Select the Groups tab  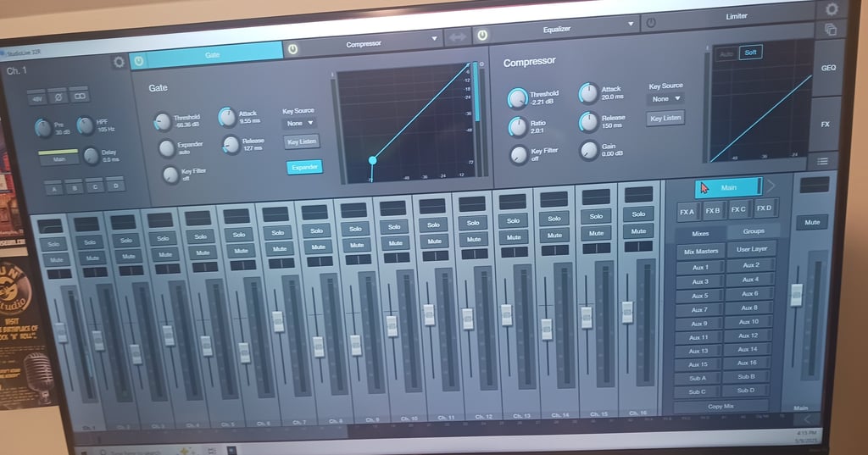click(754, 231)
